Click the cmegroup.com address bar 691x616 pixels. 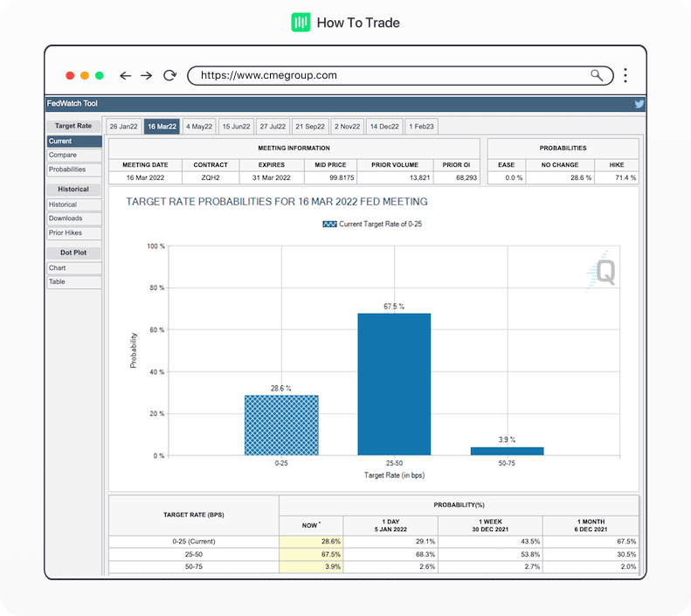tap(384, 76)
